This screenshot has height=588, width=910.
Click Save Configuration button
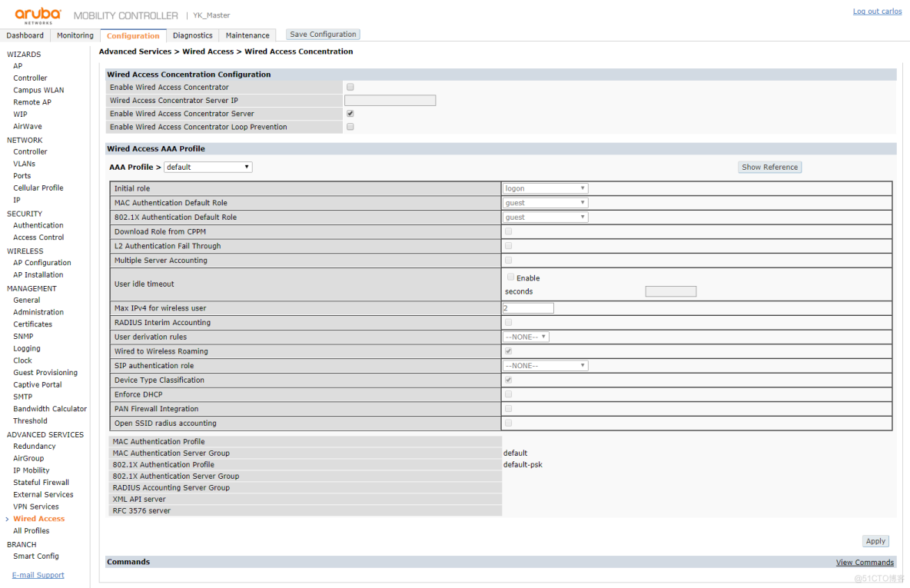(x=323, y=35)
